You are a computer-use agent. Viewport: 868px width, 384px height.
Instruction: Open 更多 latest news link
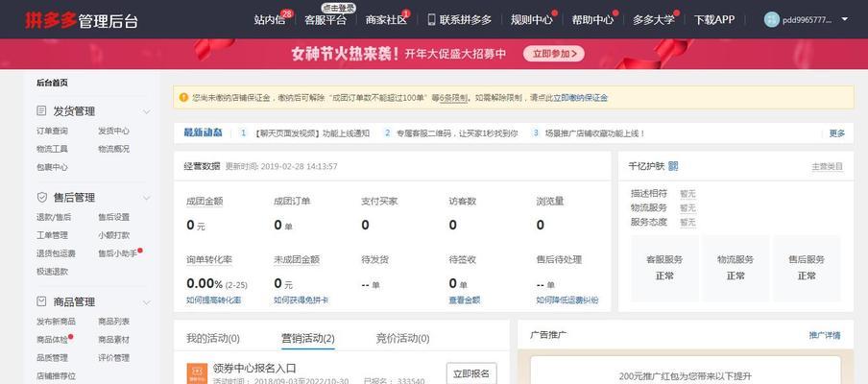(x=837, y=133)
